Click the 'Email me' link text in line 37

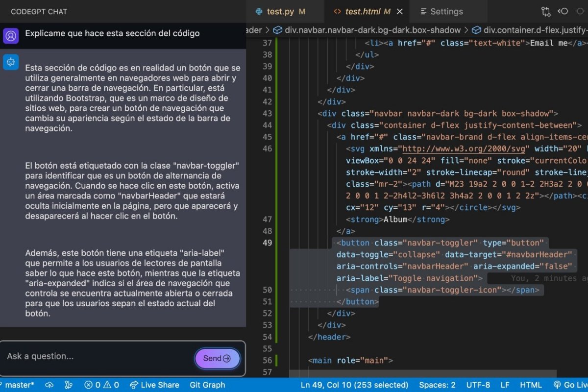point(549,43)
